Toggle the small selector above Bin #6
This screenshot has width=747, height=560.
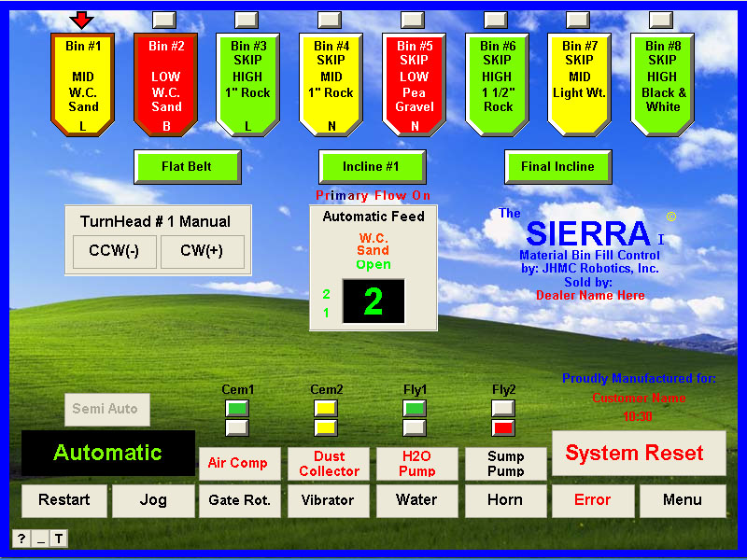[496, 20]
